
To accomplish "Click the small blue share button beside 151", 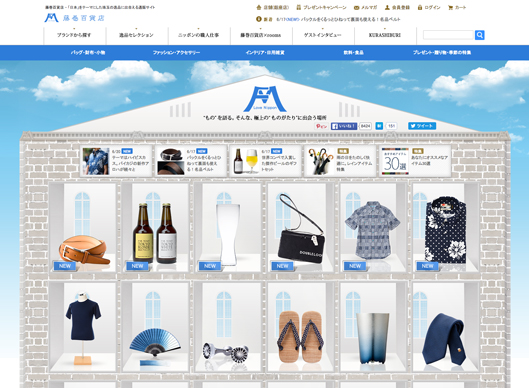I will (379, 126).
